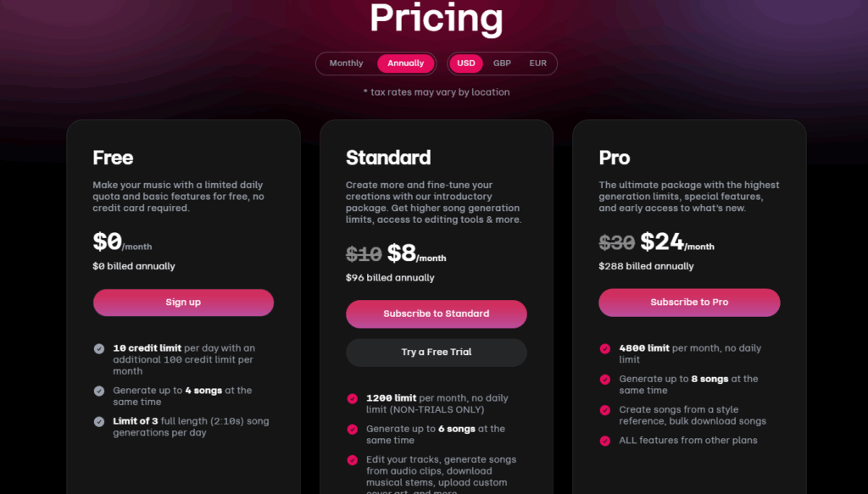Click checkmark beside ALL features from other plans
The height and width of the screenshot is (494, 868).
coord(605,441)
